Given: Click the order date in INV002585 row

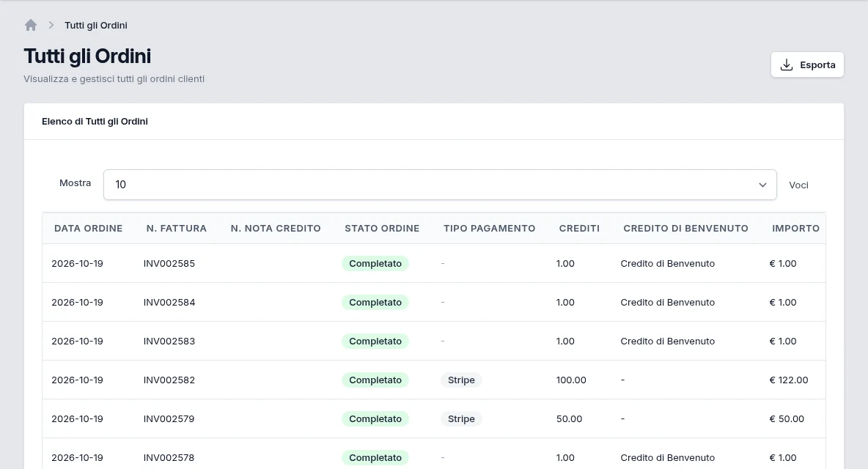Looking at the screenshot, I should coord(78,264).
